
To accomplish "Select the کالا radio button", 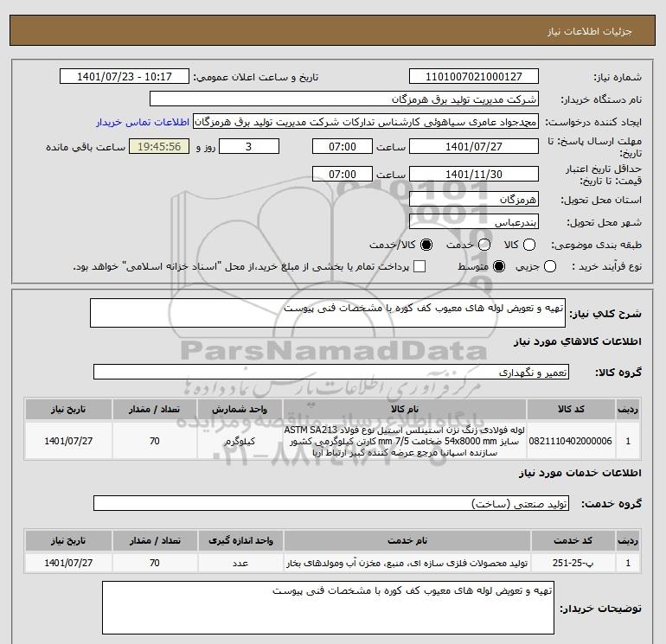I will (529, 245).
